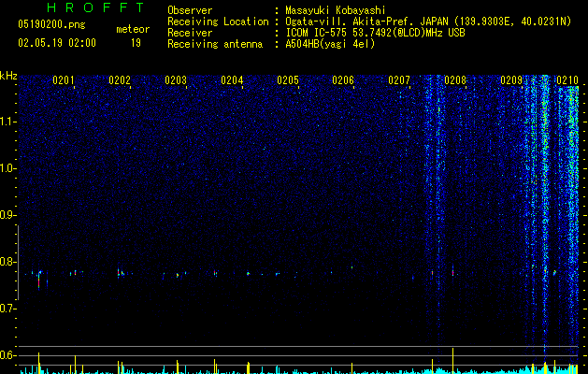Click the observer name Masayuki Kobayashi
This screenshot has height=374, width=588.
point(336,10)
